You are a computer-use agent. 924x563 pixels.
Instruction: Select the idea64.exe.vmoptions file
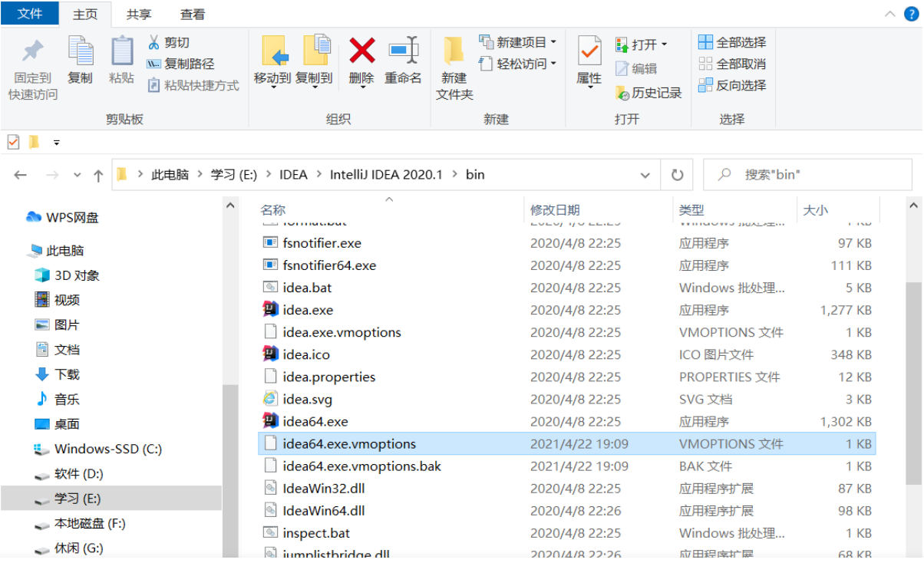click(x=566, y=443)
